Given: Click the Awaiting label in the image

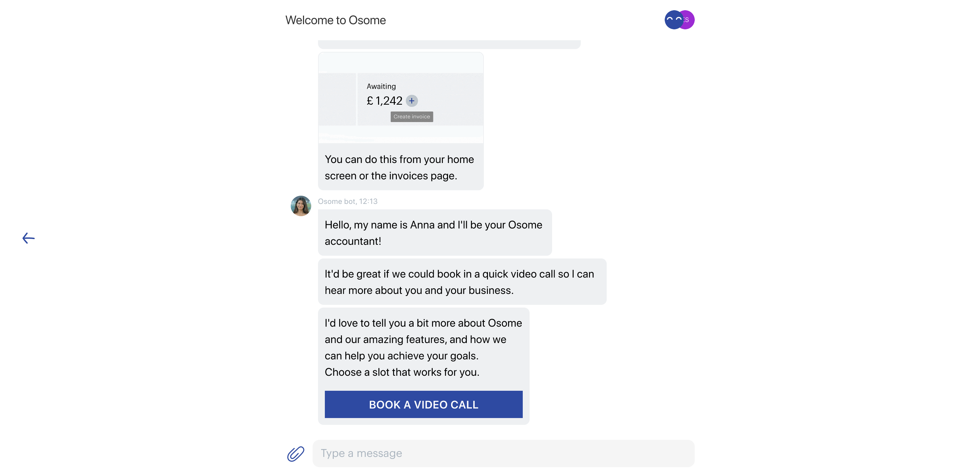Looking at the screenshot, I should pos(381,86).
